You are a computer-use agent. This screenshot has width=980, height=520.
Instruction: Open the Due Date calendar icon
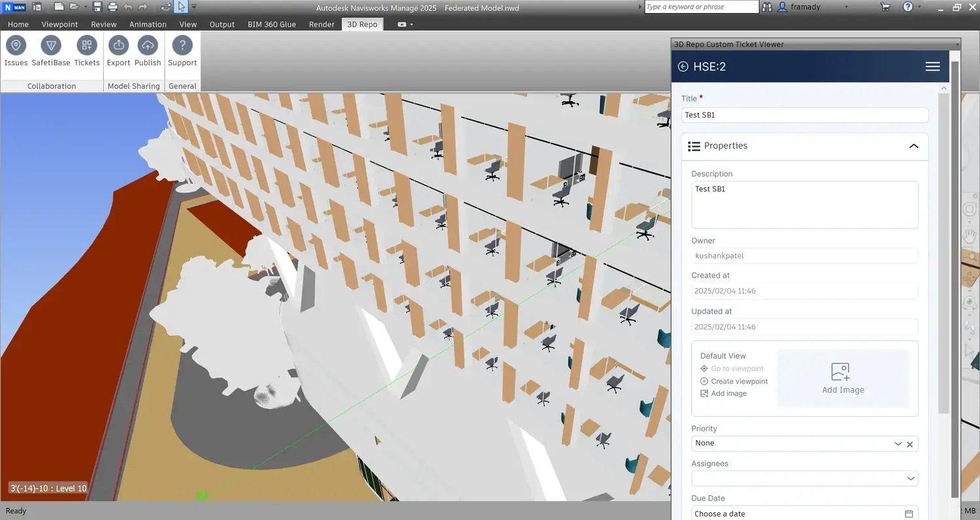tap(909, 514)
